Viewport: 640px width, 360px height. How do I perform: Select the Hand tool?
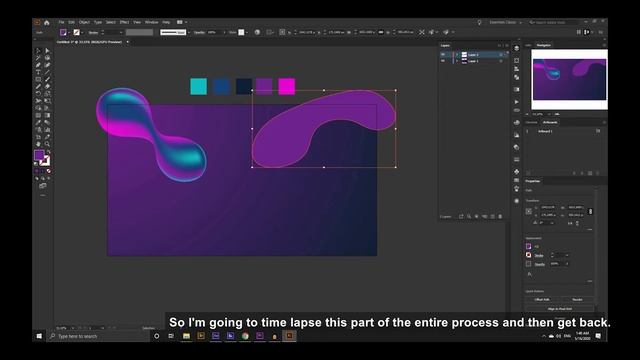(x=38, y=144)
